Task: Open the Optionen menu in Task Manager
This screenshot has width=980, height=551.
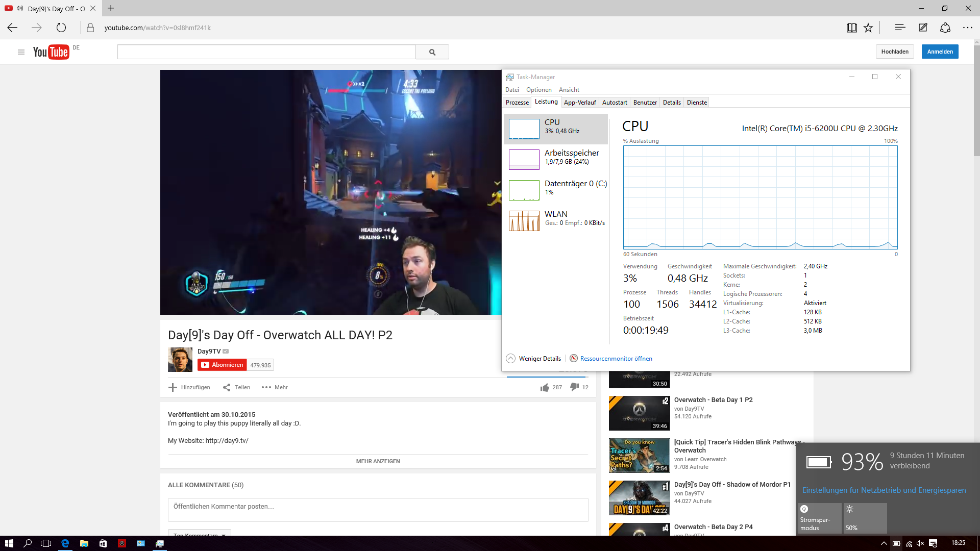Action: tap(538, 90)
